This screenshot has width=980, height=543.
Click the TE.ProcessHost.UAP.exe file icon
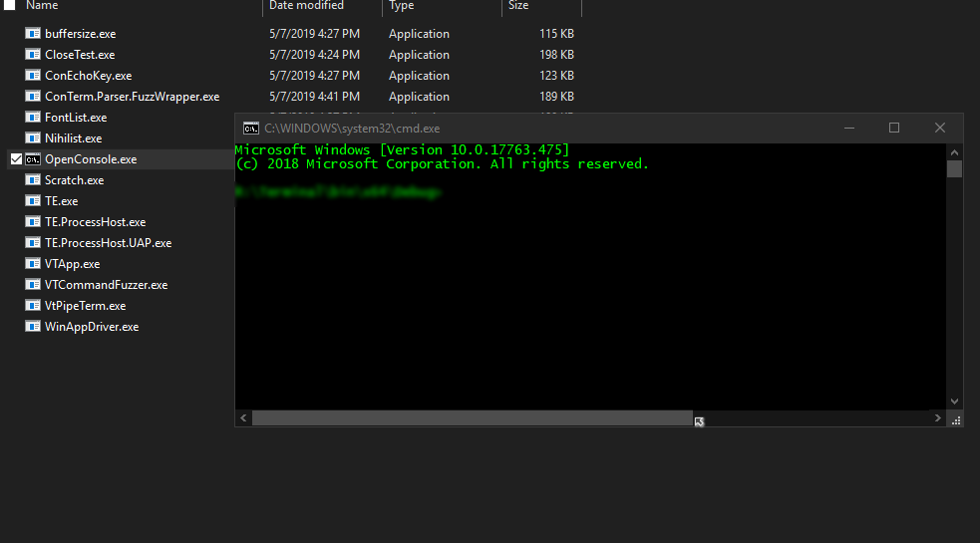point(33,242)
